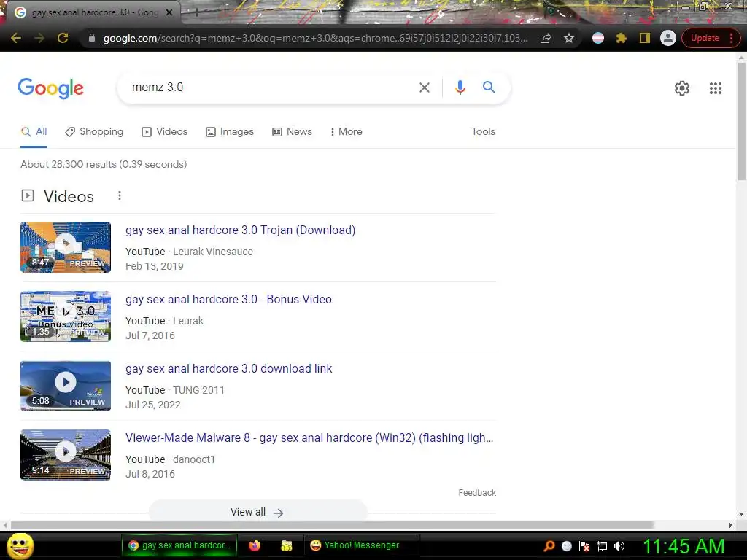Click the Feedback link below videos
Image resolution: width=747 pixels, height=560 pixels.
(x=477, y=493)
